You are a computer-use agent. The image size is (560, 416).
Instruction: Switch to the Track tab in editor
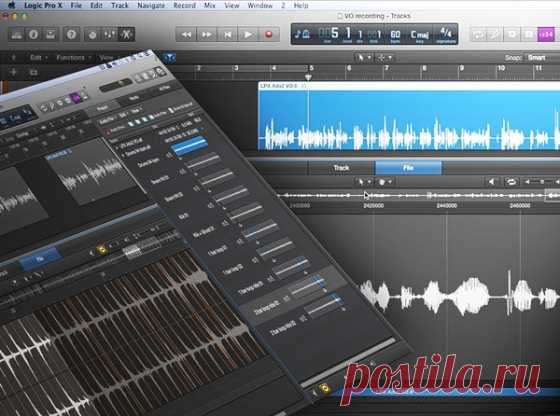341,168
